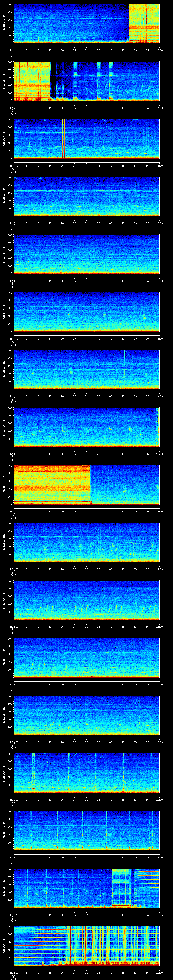Select the 1:12:00 start time label

point(14,50)
